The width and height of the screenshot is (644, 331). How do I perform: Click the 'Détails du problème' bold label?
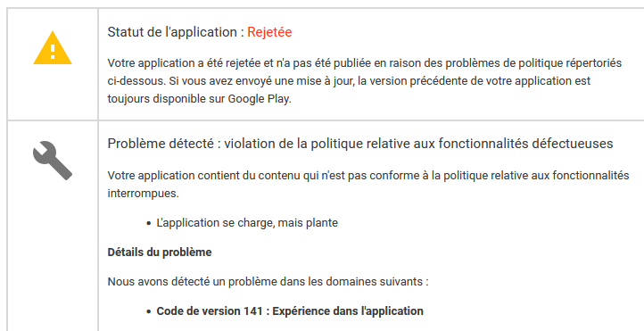(160, 252)
